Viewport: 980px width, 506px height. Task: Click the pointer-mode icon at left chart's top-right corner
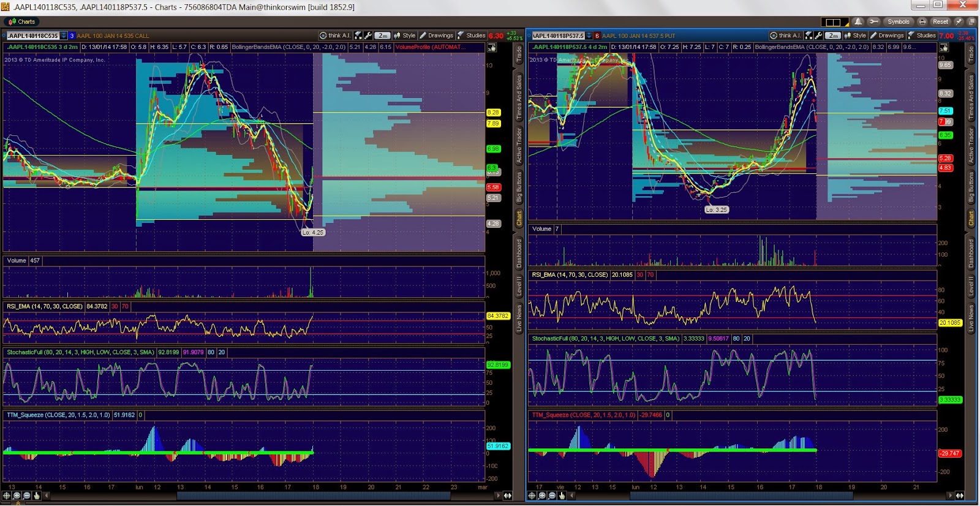coord(492,47)
